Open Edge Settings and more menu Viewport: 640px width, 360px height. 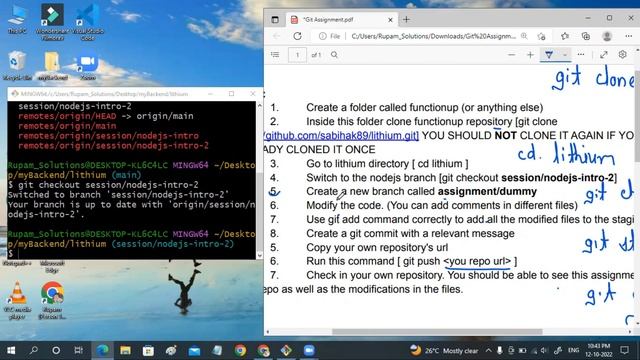629,36
